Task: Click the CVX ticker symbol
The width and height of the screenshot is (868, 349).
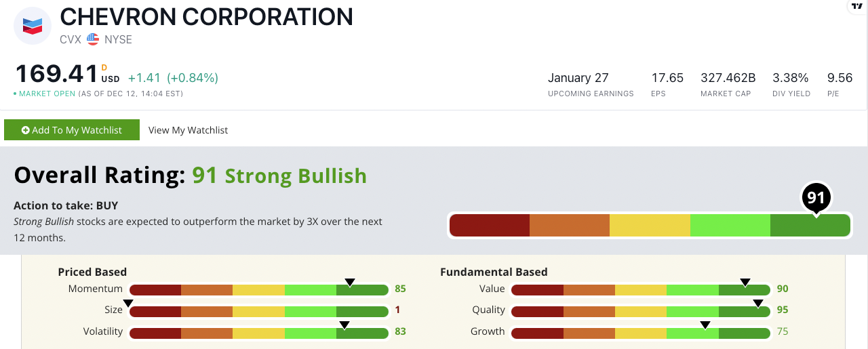Action: pos(70,39)
